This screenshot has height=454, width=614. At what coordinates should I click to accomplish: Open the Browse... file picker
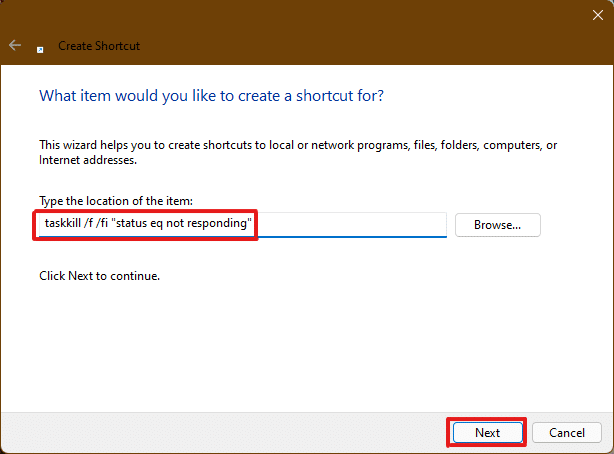(497, 225)
